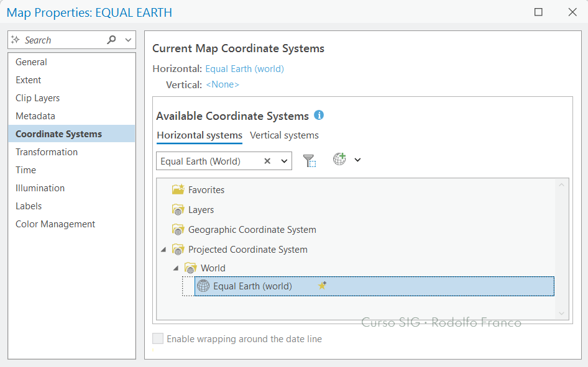Screen dimensions: 588x367
Task: Open the Transformation page
Action: [47, 152]
